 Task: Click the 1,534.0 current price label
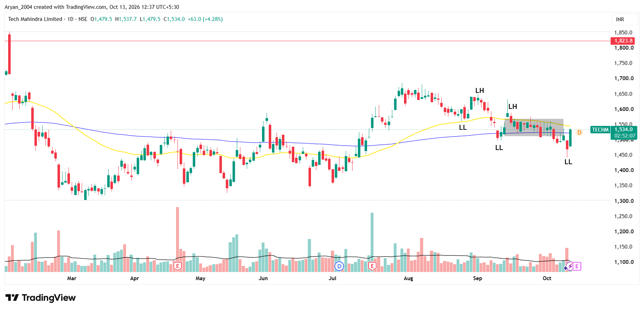[624, 129]
